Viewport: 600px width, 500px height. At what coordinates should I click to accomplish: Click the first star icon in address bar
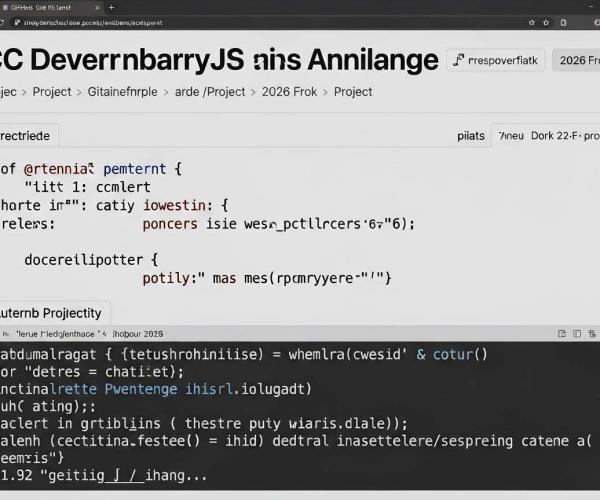[x=532, y=23]
